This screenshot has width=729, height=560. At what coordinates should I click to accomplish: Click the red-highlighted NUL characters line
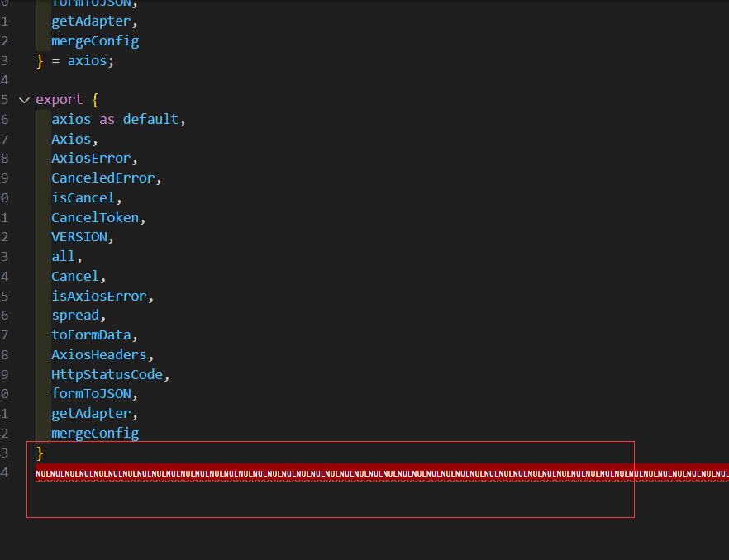(382, 473)
